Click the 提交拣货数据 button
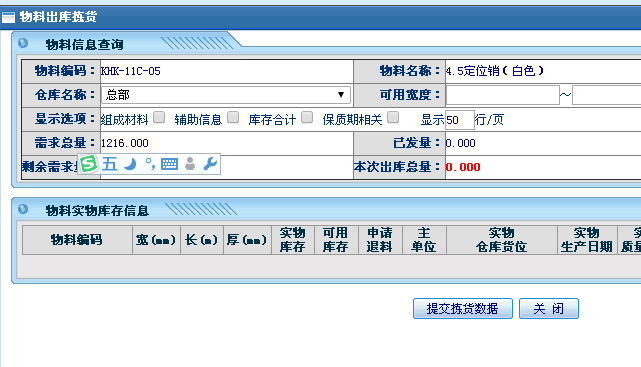The height and width of the screenshot is (367, 641). tap(463, 309)
